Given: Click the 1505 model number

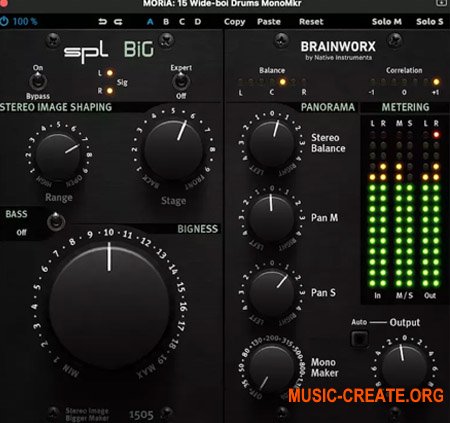Looking at the screenshot, I should coord(141,415).
